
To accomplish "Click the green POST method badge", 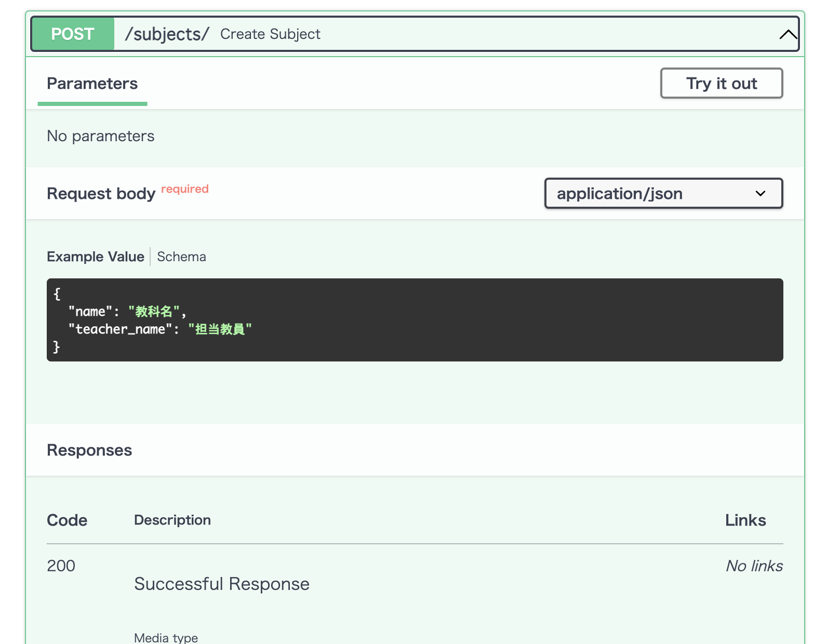I will click(73, 34).
